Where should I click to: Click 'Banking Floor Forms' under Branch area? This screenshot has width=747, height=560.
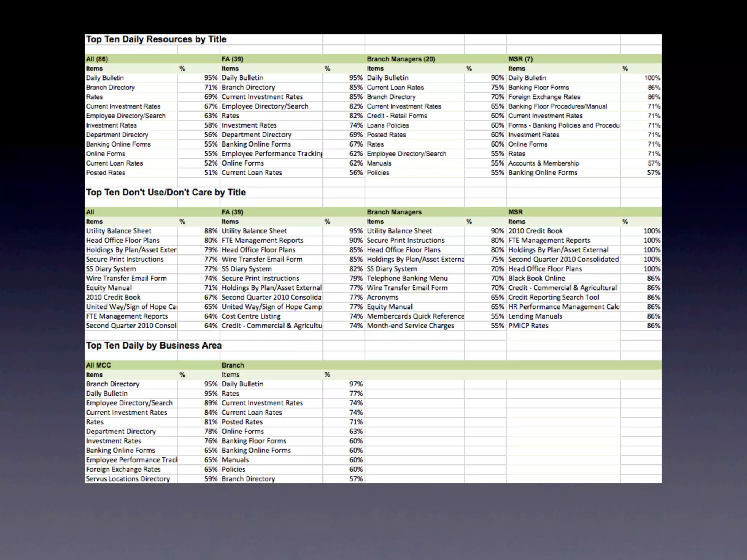click(x=254, y=441)
